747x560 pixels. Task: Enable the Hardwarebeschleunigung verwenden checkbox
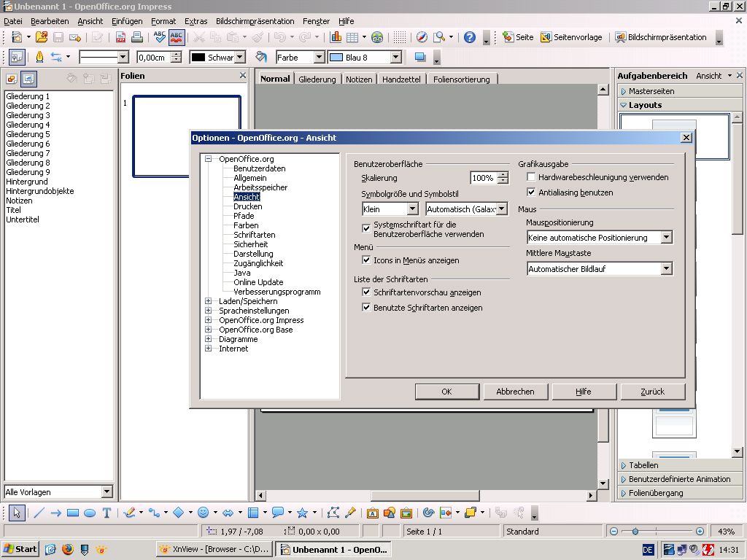531,177
